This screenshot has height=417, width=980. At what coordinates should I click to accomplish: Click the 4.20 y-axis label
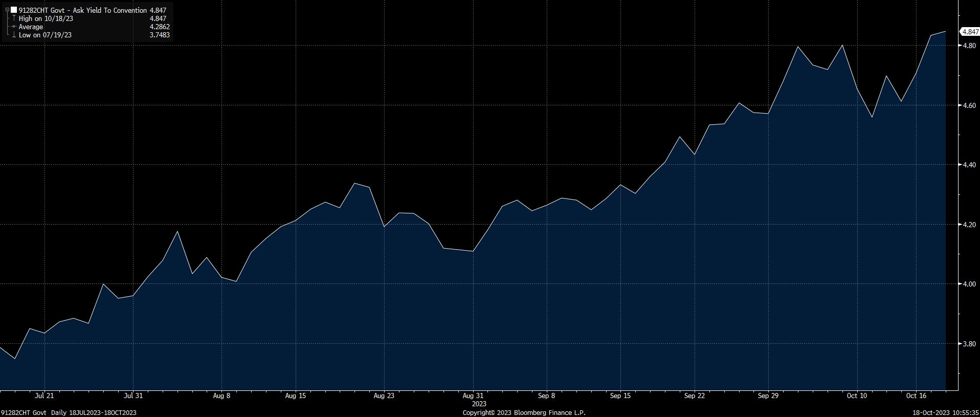point(969,225)
